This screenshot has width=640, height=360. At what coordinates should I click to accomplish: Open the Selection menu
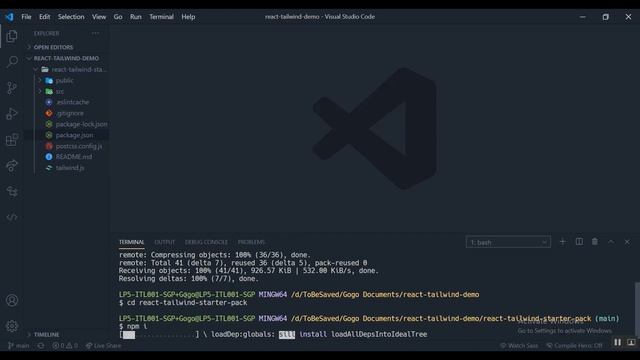pyautogui.click(x=71, y=17)
